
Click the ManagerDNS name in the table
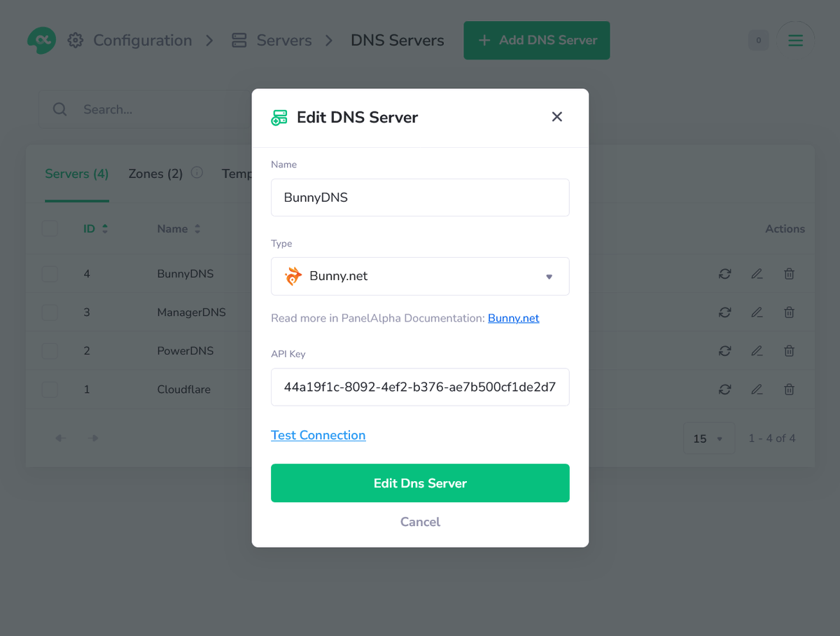click(192, 312)
